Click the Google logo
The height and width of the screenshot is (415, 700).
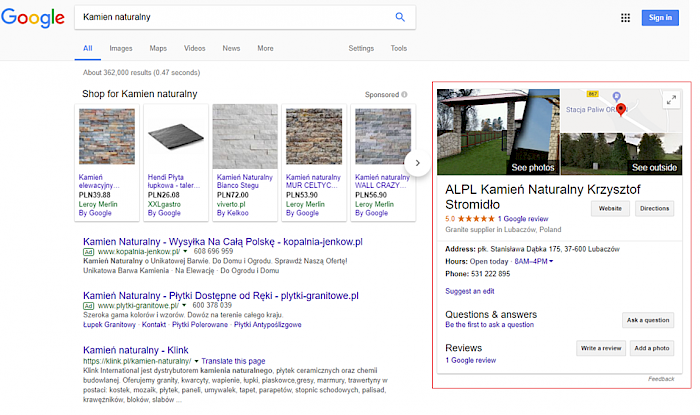[x=33, y=18]
